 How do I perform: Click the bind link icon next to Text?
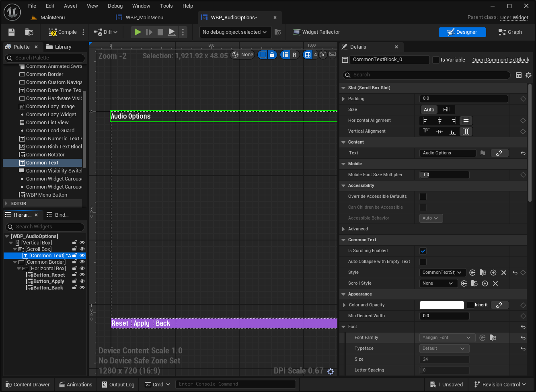click(499, 153)
